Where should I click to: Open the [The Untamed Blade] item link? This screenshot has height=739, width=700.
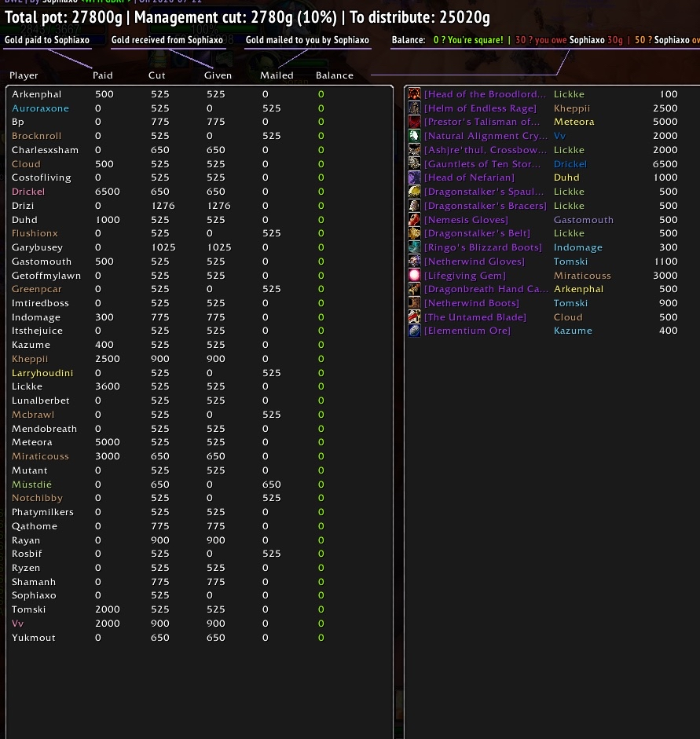click(475, 317)
